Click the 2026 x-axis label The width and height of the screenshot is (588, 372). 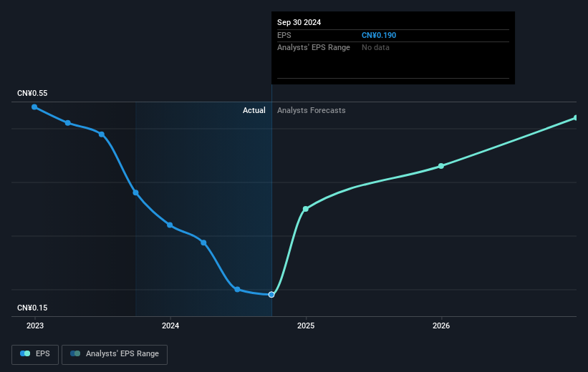point(441,326)
